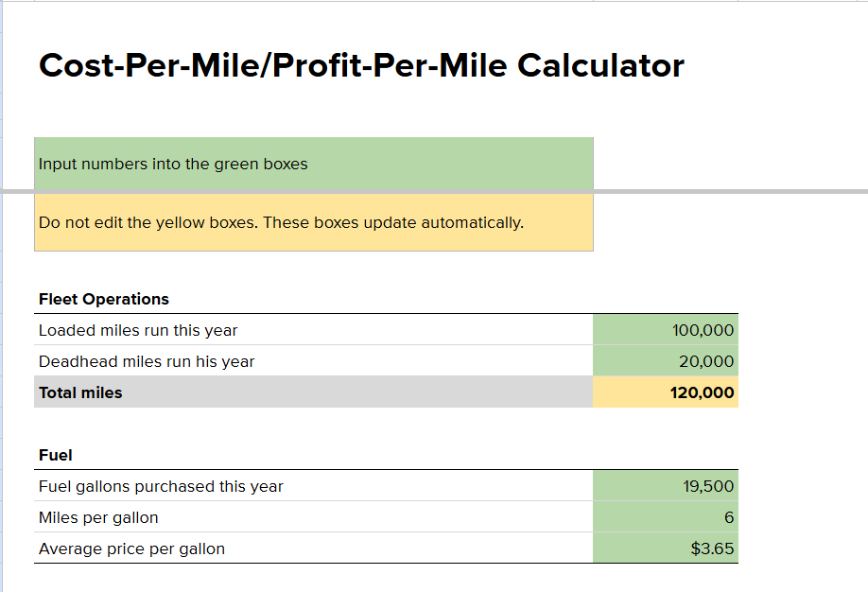Select blank cell right of Fleet Operations header
The image size is (868, 592).
click(x=666, y=299)
